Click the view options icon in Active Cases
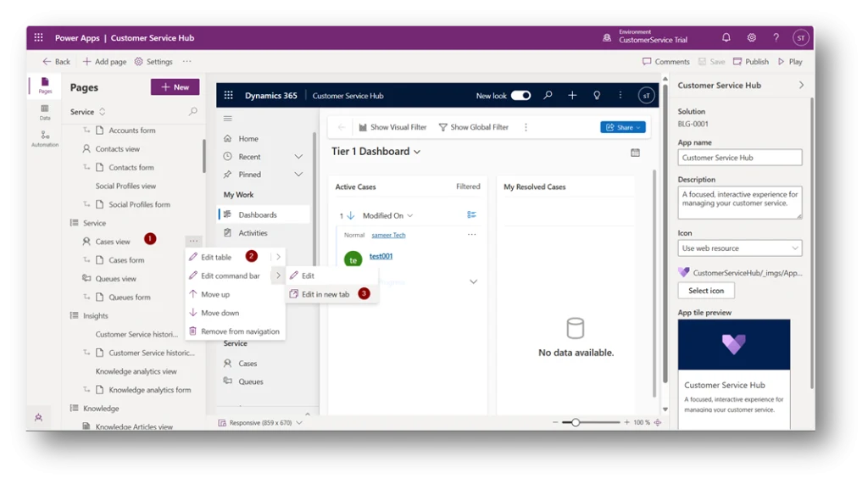 click(471, 214)
